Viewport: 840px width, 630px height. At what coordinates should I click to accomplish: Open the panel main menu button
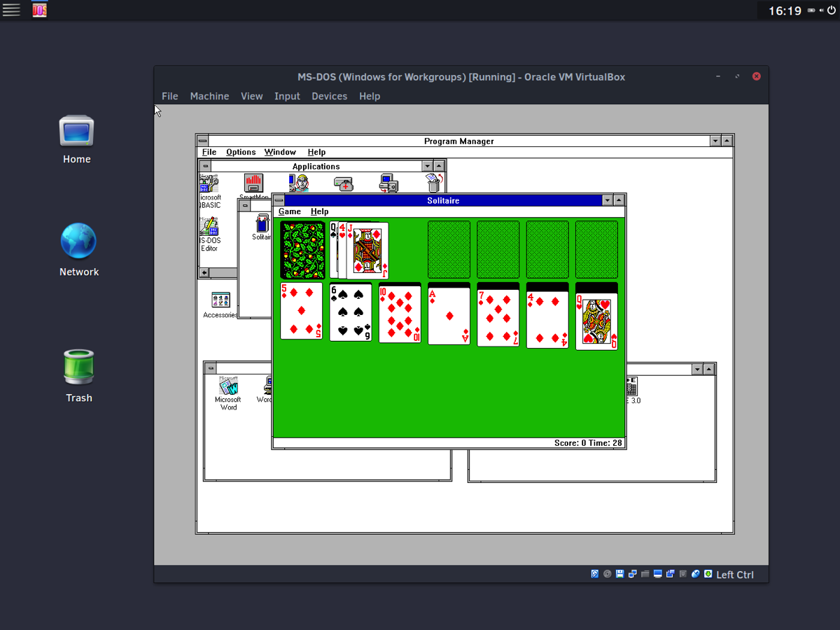click(11, 10)
